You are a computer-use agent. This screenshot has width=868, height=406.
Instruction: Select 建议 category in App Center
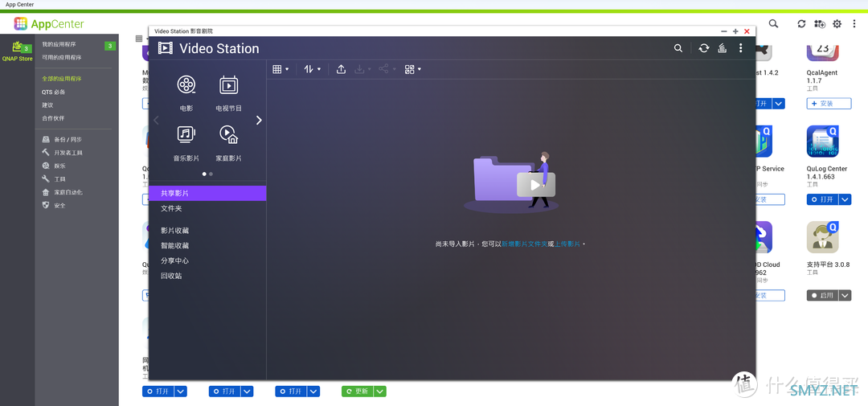(47, 105)
